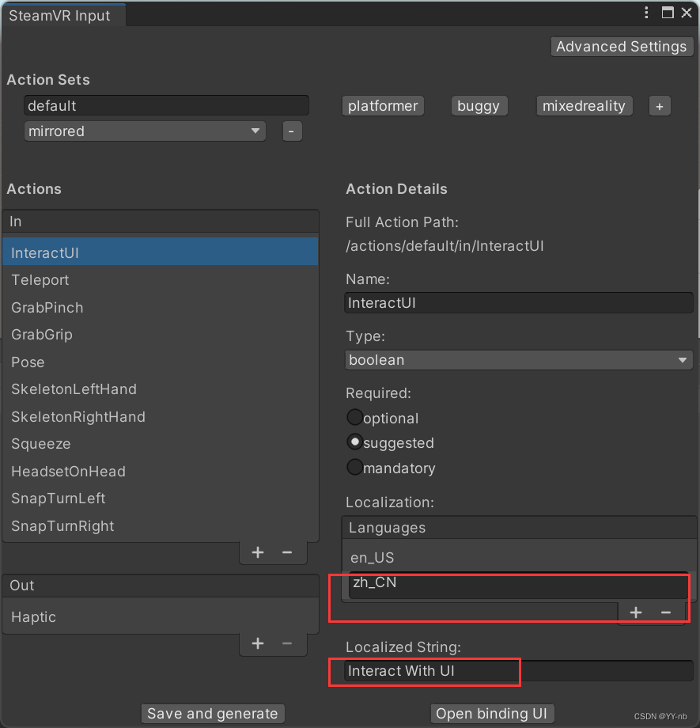
Task: Click Open binding UI
Action: (491, 713)
